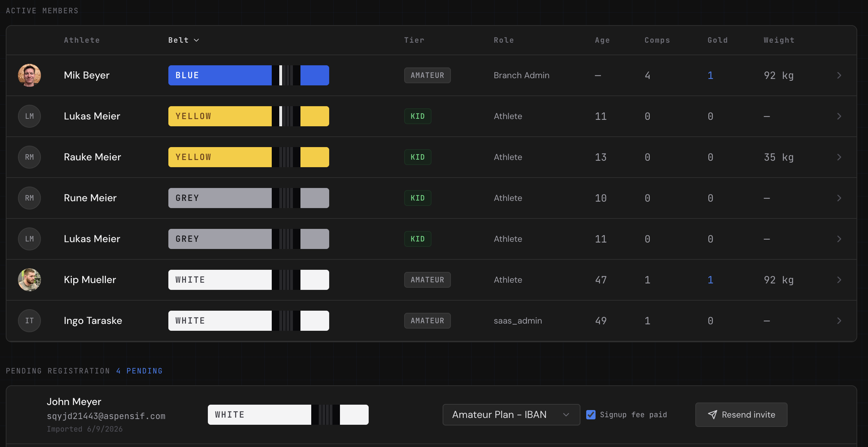This screenshot has height=447, width=868.
Task: Click Mik Beyer's gold count link
Action: 710,75
